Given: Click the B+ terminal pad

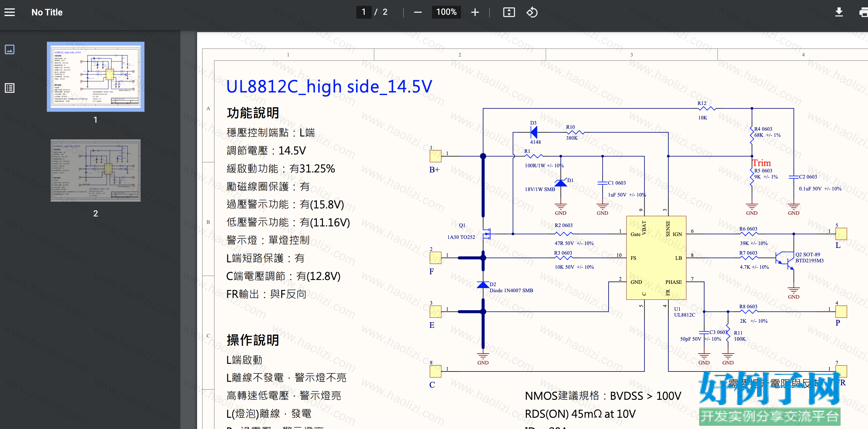Looking at the screenshot, I should [435, 156].
